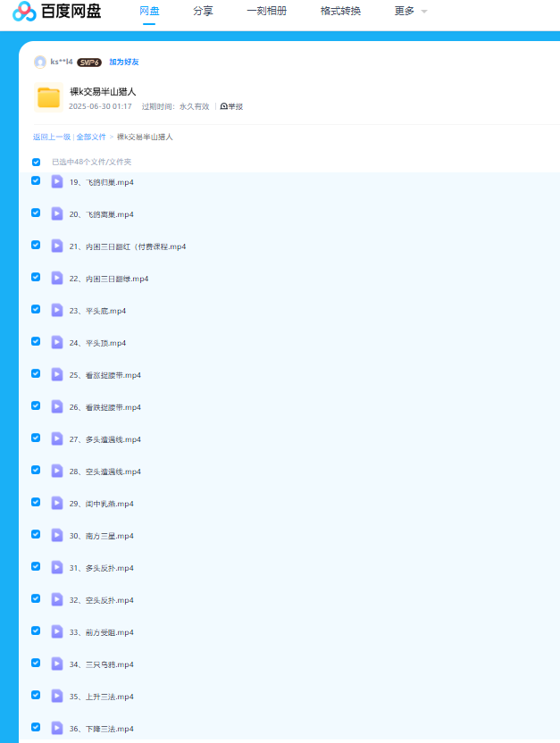
Task: Click the 百度网盘 logo icon
Action: tap(24, 12)
